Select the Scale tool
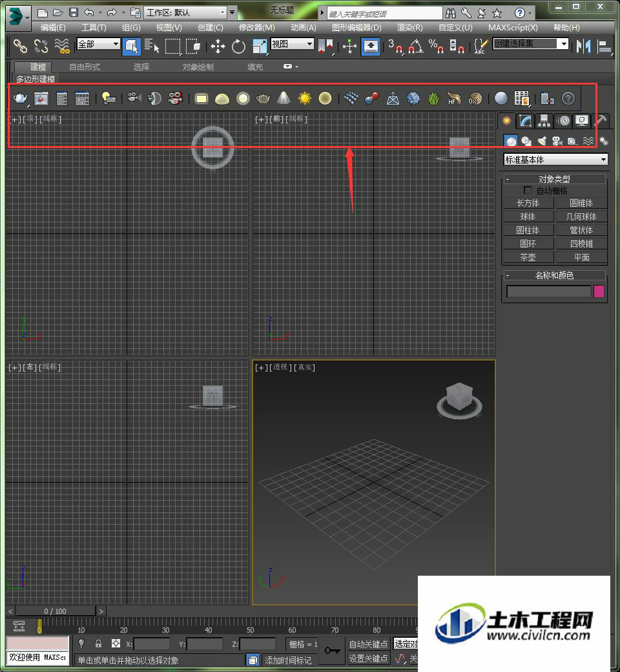This screenshot has height=672, width=620. tap(259, 46)
